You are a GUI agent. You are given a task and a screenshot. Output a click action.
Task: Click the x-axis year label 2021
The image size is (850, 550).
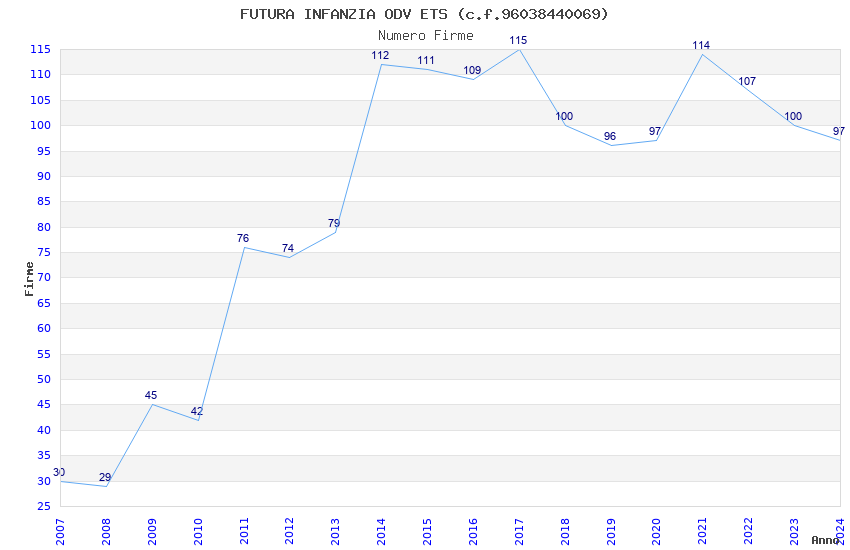tap(703, 532)
